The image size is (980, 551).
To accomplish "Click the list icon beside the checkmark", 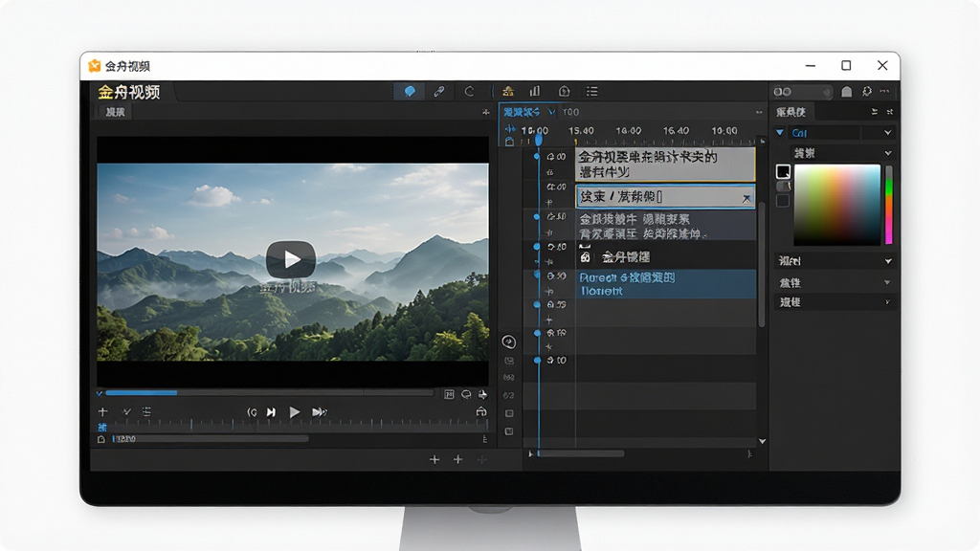I will pyautogui.click(x=146, y=411).
